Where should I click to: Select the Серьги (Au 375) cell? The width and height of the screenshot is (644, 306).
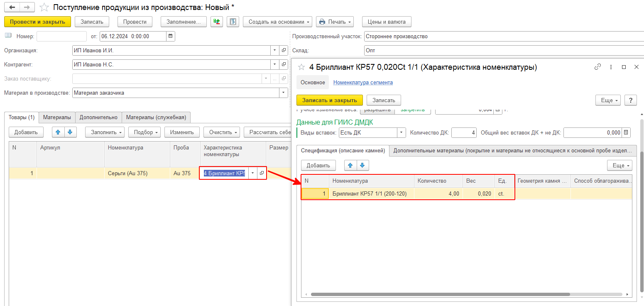137,173
